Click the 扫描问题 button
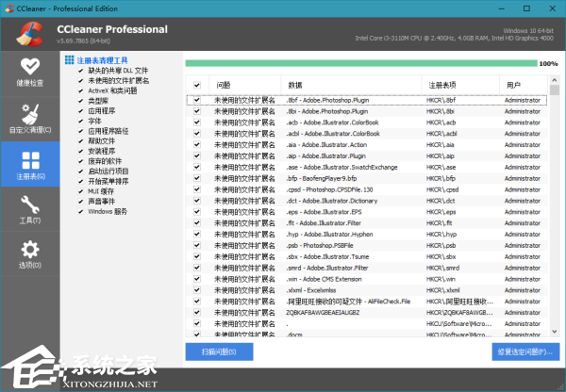The width and height of the screenshot is (566, 392). click(219, 351)
